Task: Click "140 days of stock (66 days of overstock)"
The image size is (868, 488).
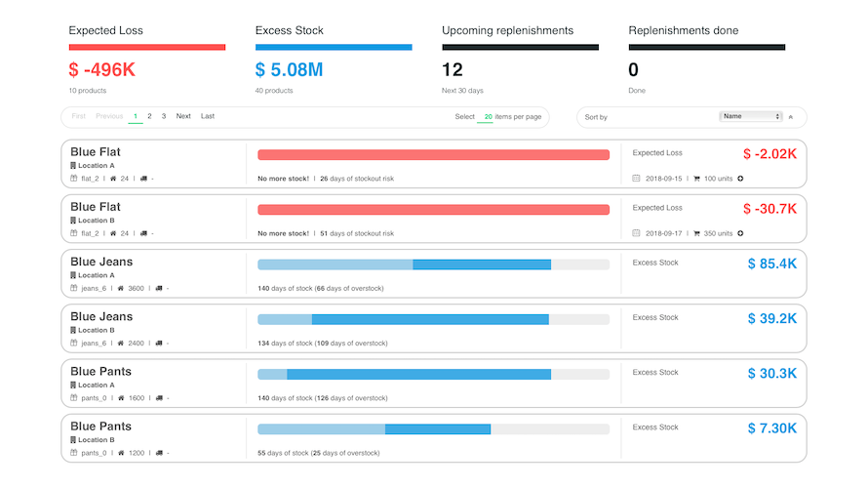Action: (x=321, y=288)
